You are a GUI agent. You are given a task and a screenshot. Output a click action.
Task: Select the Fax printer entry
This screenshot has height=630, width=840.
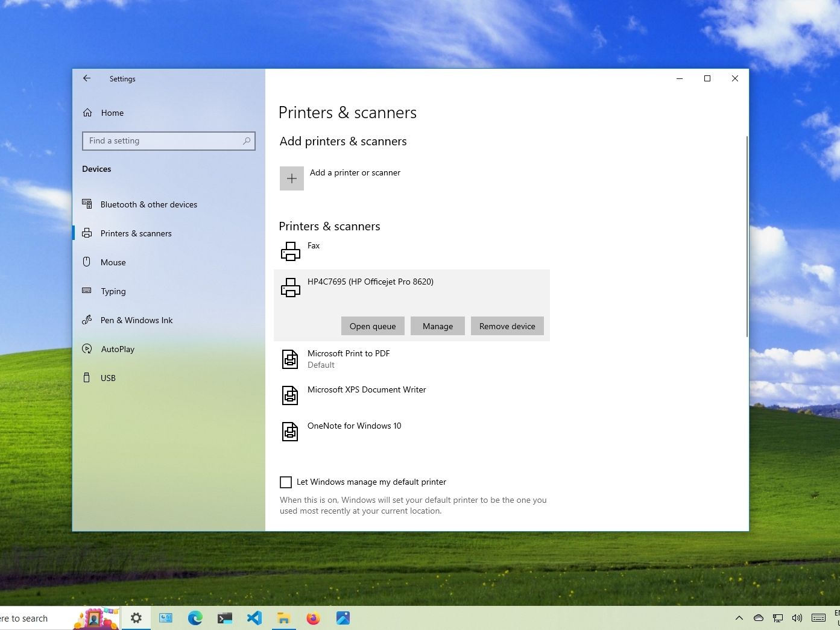coord(412,251)
